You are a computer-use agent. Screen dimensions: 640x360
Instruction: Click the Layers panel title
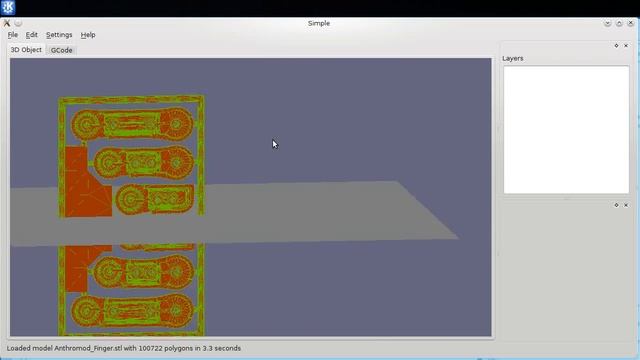click(x=513, y=58)
